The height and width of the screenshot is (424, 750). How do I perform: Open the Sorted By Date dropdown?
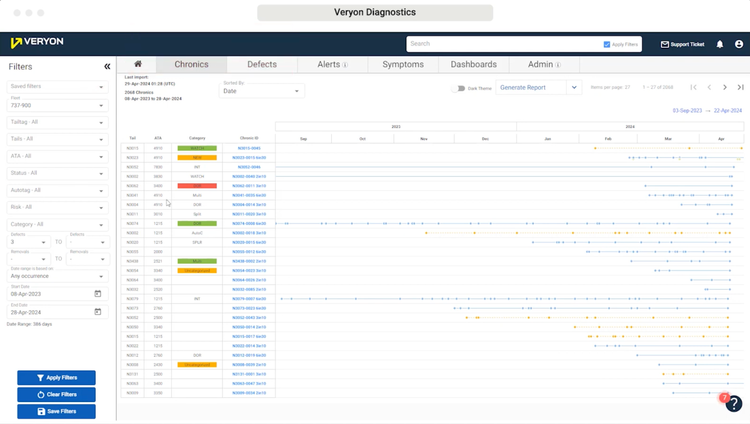pyautogui.click(x=258, y=91)
